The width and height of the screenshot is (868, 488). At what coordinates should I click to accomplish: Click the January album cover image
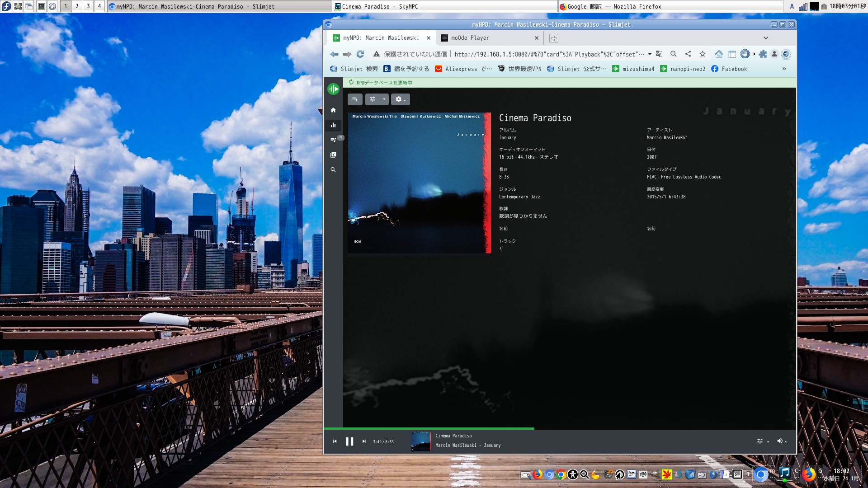click(419, 183)
